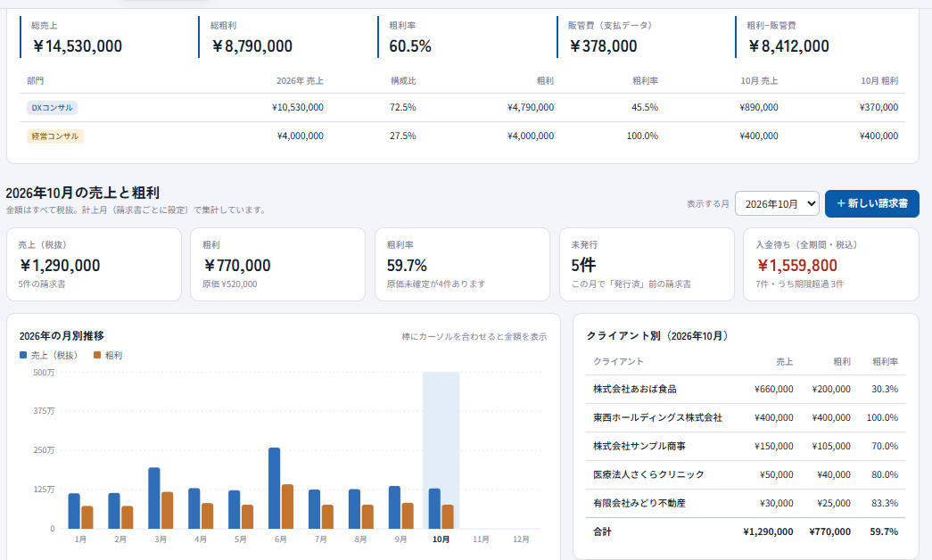
Task: Click the orange gross profit bar for 10月
Action: pyautogui.click(x=448, y=516)
